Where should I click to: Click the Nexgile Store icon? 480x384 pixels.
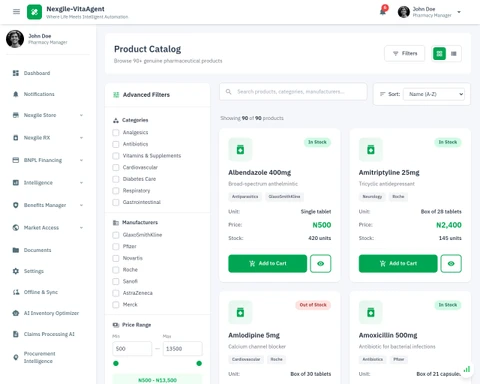tap(16, 115)
